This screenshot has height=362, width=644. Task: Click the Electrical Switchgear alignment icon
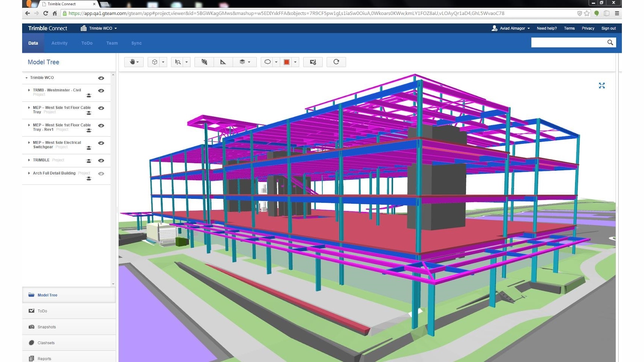(89, 148)
